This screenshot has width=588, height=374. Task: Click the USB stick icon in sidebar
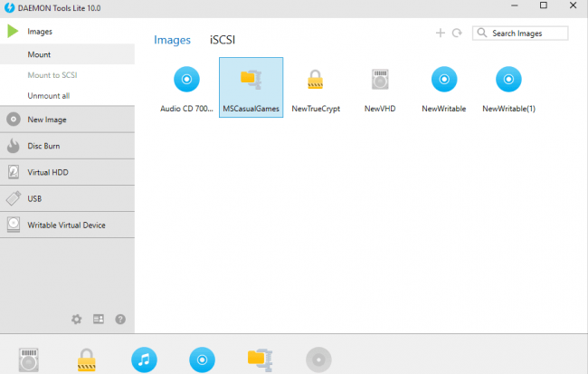tap(14, 198)
